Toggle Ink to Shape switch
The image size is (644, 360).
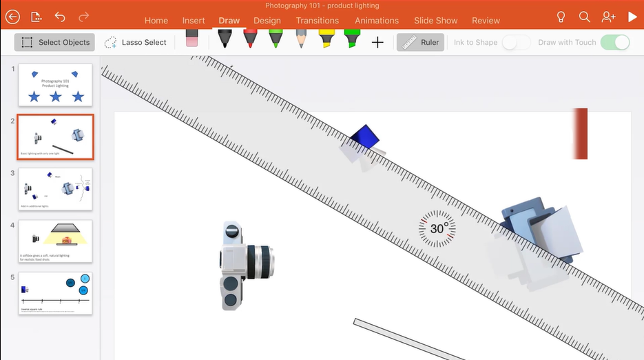[517, 42]
